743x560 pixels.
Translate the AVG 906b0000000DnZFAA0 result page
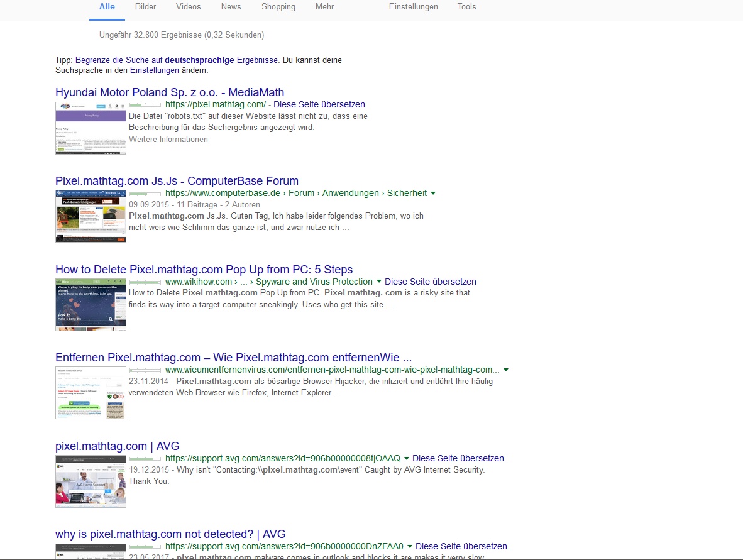(x=461, y=547)
